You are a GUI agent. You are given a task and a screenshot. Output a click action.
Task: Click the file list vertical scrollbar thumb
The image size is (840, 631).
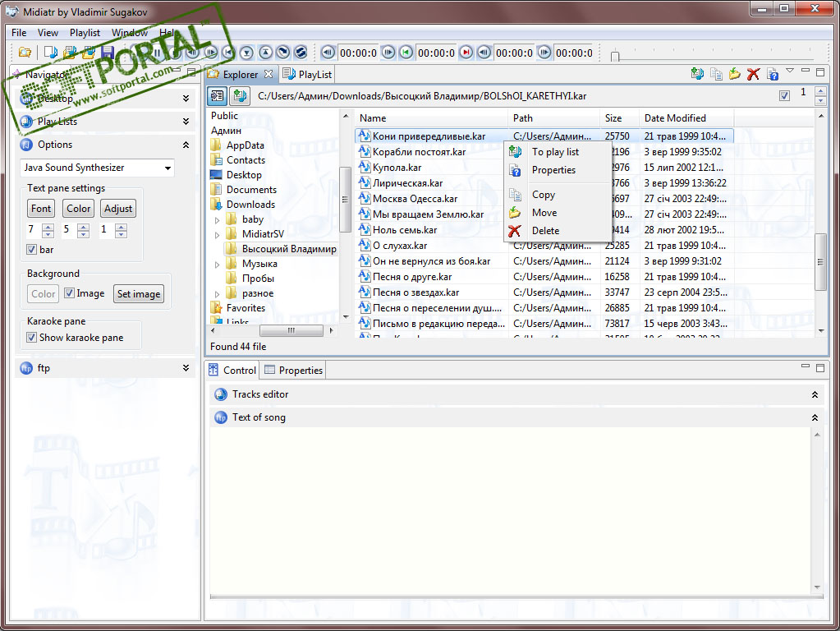coord(821,261)
